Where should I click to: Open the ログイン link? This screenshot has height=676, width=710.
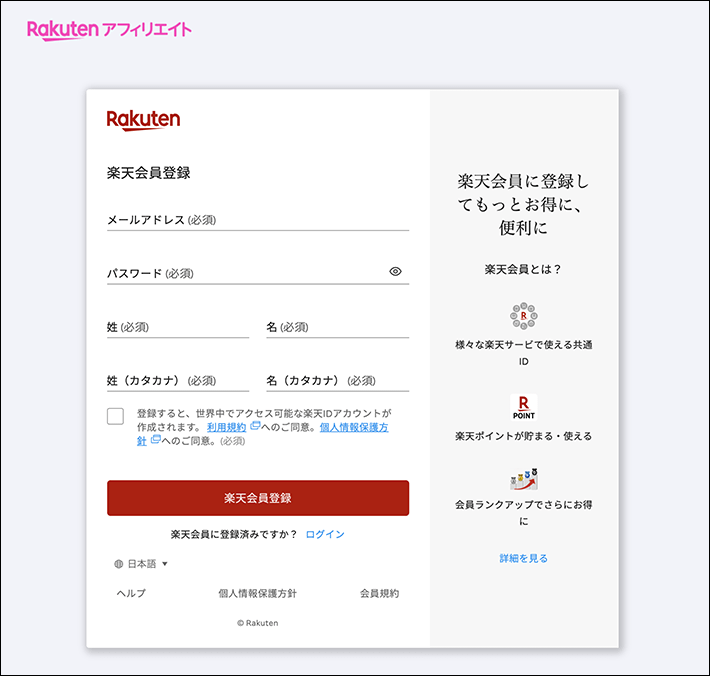point(325,534)
